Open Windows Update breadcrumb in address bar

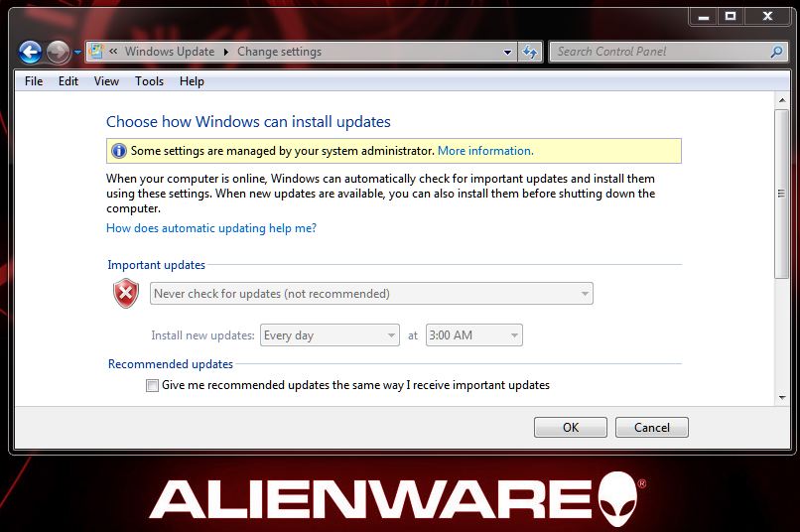click(170, 52)
